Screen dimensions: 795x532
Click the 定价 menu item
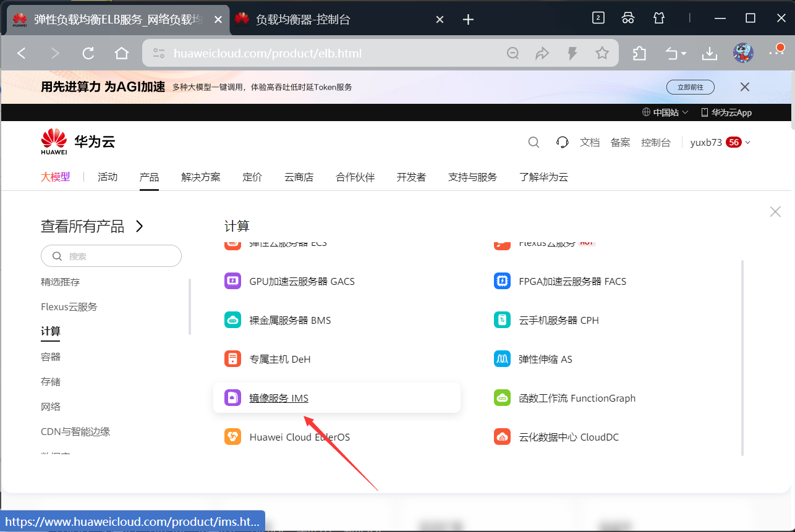pyautogui.click(x=252, y=177)
